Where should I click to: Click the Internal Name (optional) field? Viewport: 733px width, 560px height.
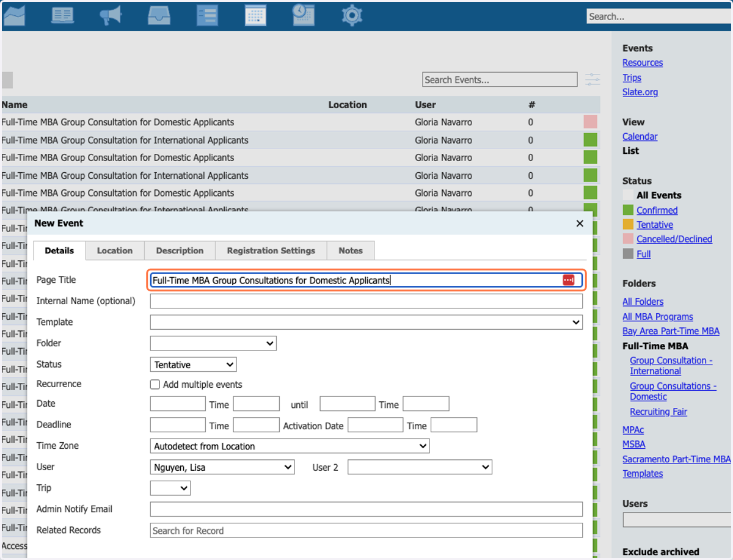coord(366,301)
